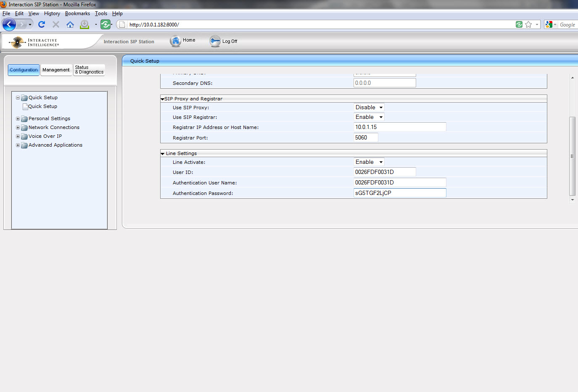
Task: Reload the page with the refresh icon
Action: [42, 24]
